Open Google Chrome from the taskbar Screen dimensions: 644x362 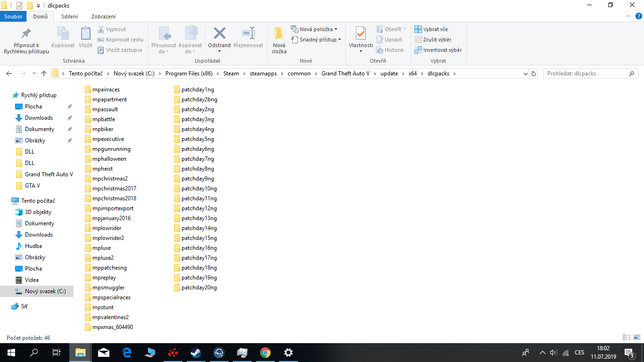265,353
